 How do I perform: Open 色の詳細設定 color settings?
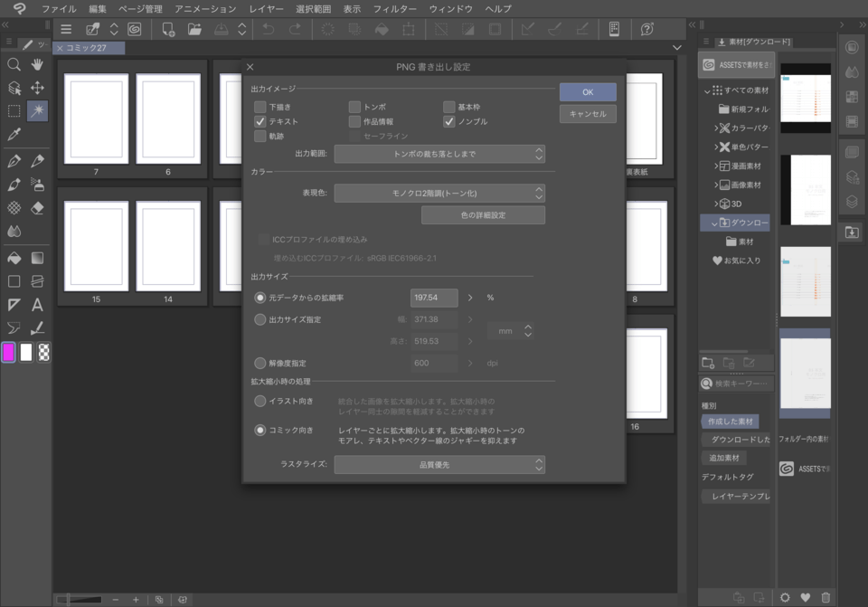pos(484,214)
